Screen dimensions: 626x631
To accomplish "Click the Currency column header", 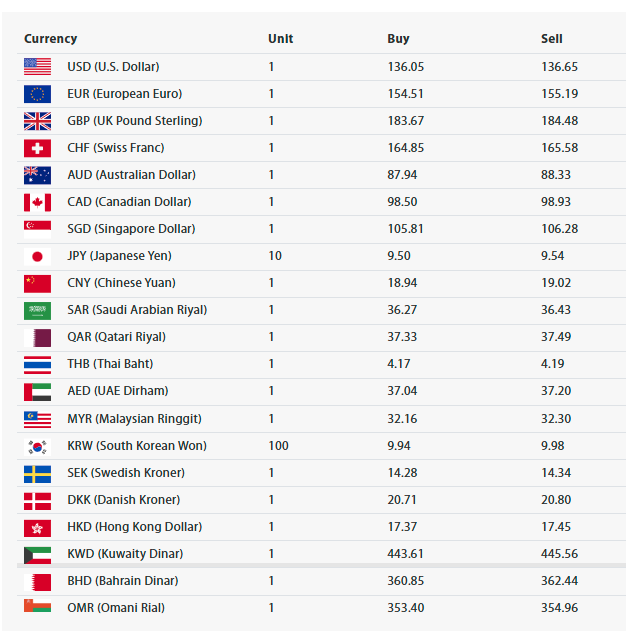I will (51, 39).
